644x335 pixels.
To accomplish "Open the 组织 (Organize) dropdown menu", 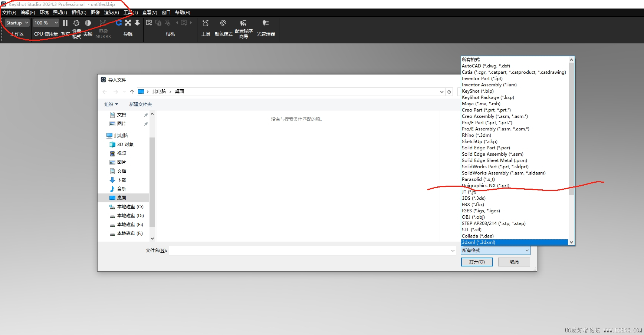I will coord(111,105).
